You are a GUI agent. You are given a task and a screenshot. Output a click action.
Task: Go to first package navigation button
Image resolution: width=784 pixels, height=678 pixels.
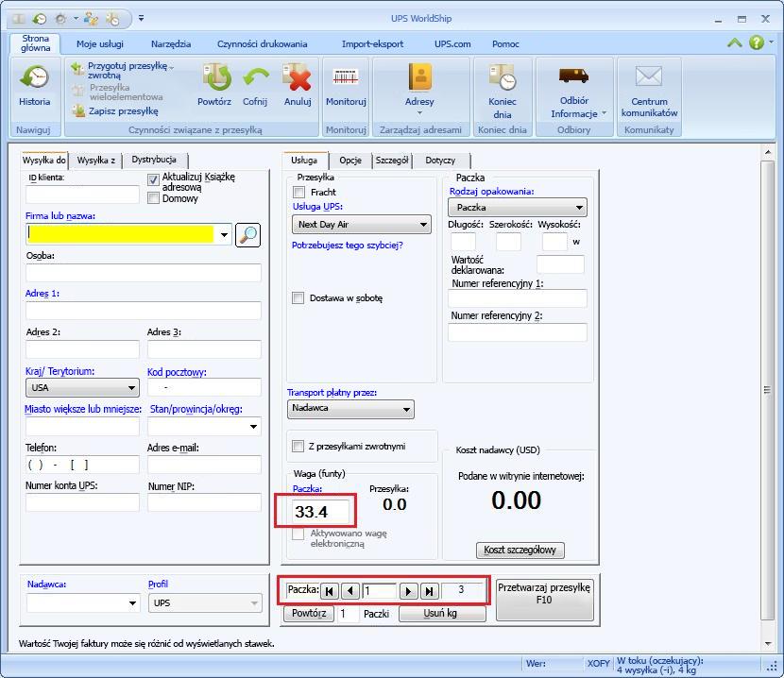pyautogui.click(x=329, y=591)
